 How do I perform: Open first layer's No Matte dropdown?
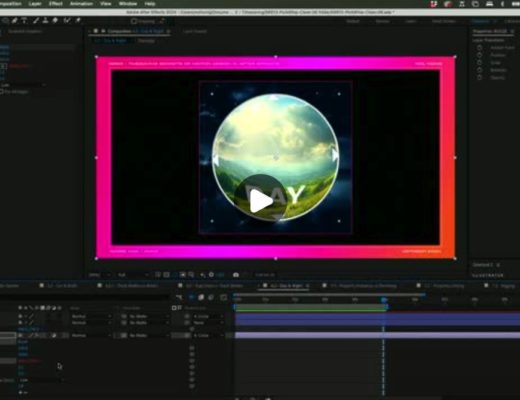tap(149, 316)
